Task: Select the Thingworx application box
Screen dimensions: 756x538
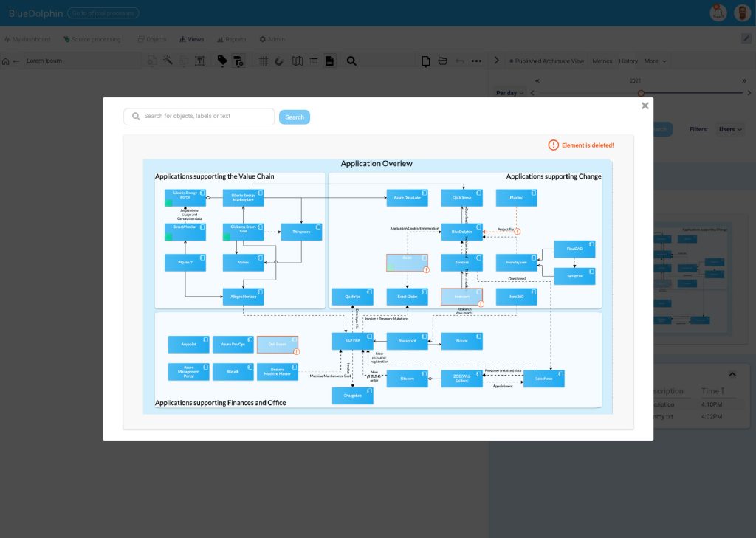Action: 301,232
